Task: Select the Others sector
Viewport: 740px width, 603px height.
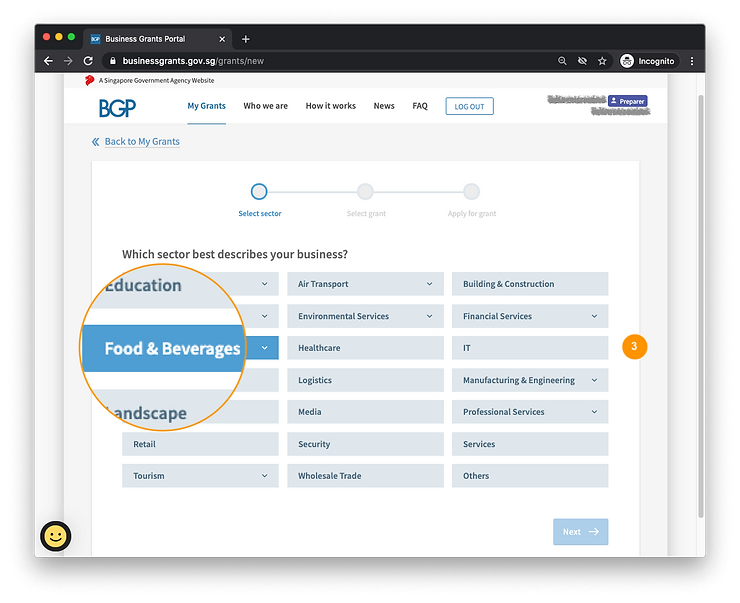Action: click(x=530, y=476)
